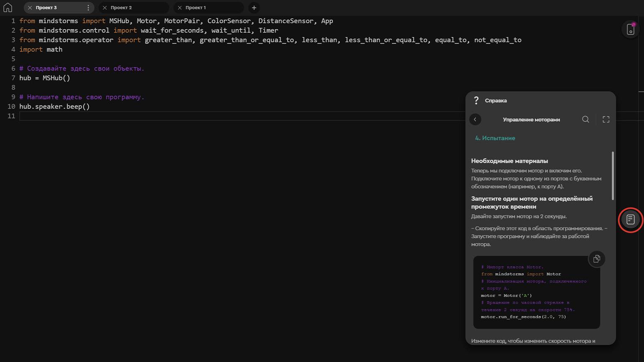Image resolution: width=644 pixels, height=362 pixels.
Task: Click the hub.speaker.beep() code line
Action: pos(54,107)
